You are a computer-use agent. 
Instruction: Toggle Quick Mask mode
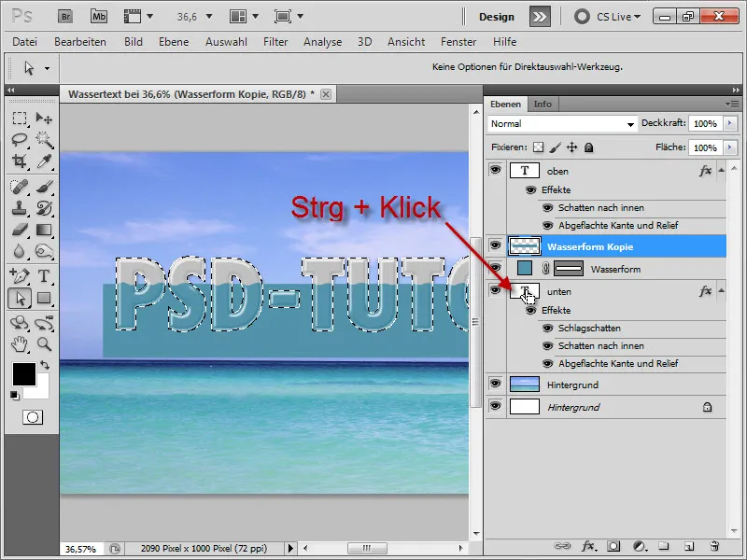pyautogui.click(x=33, y=417)
